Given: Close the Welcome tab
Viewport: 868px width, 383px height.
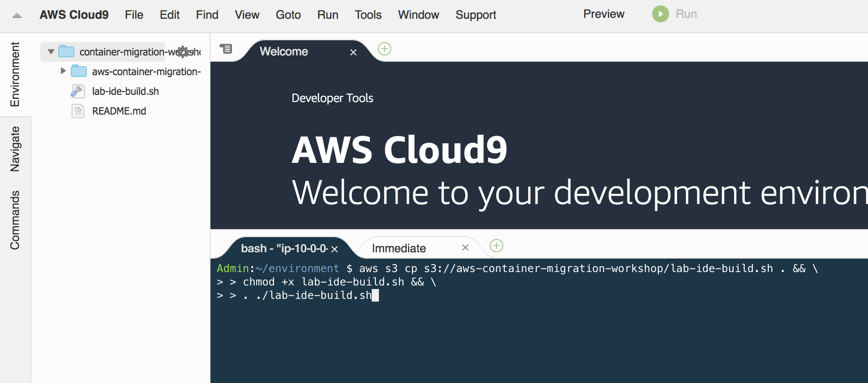Looking at the screenshot, I should pyautogui.click(x=353, y=52).
